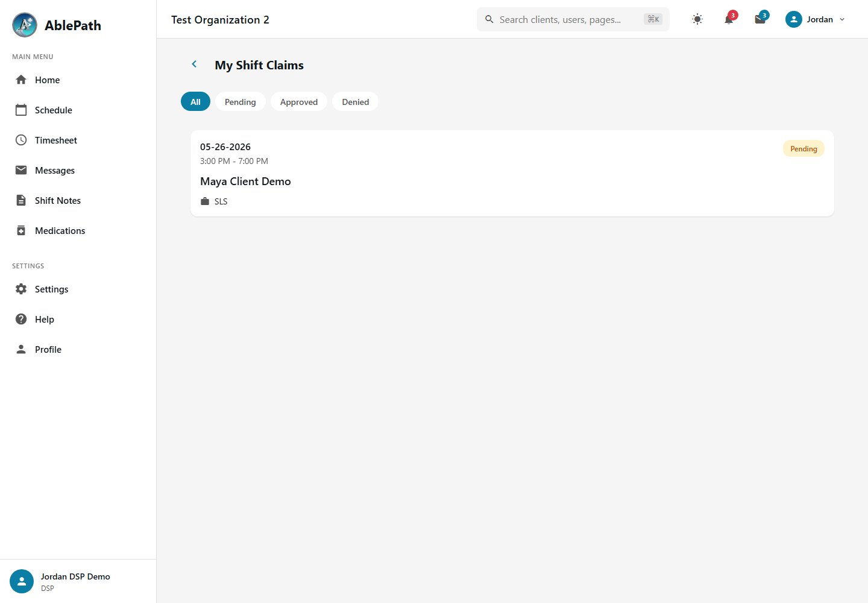Click the Jordan avatar in header
This screenshot has height=603, width=868.
point(794,19)
